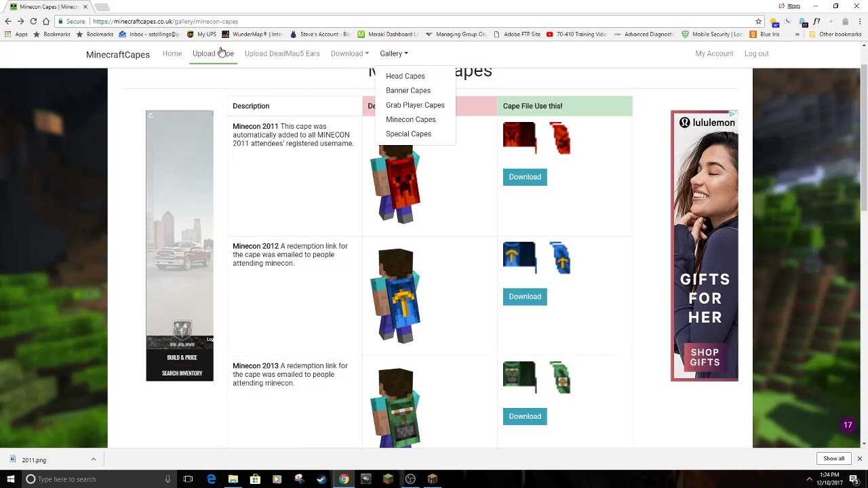Open the Blue Iris bookmark
Viewport: 868px width, 488px height.
tap(764, 34)
